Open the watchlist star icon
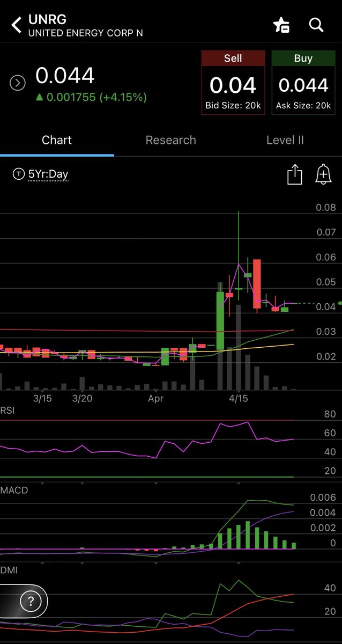This screenshot has width=342, height=644. point(281,25)
